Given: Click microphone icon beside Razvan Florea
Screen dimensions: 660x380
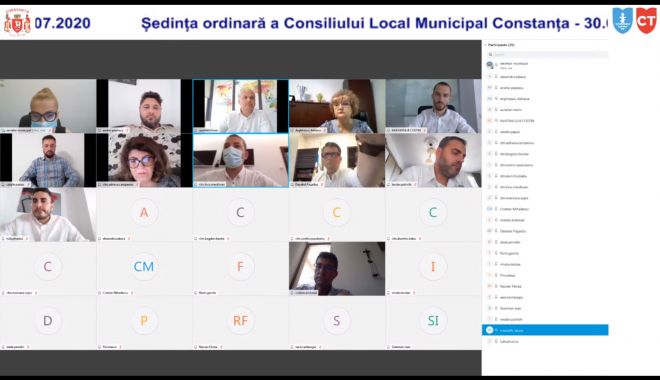Looking at the screenshot, I should [496, 286].
